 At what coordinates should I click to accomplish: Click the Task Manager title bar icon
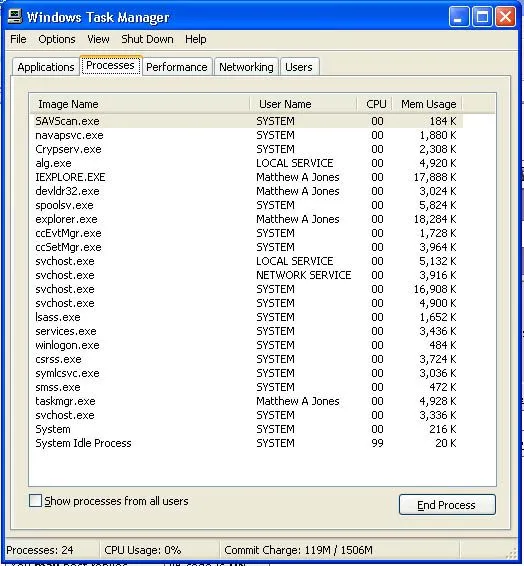coord(14,17)
